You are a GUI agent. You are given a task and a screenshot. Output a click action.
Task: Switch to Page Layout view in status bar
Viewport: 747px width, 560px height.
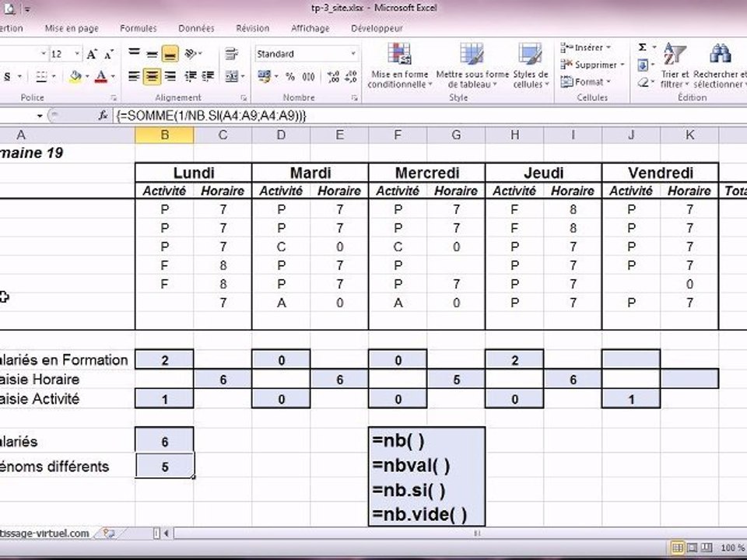[693, 548]
